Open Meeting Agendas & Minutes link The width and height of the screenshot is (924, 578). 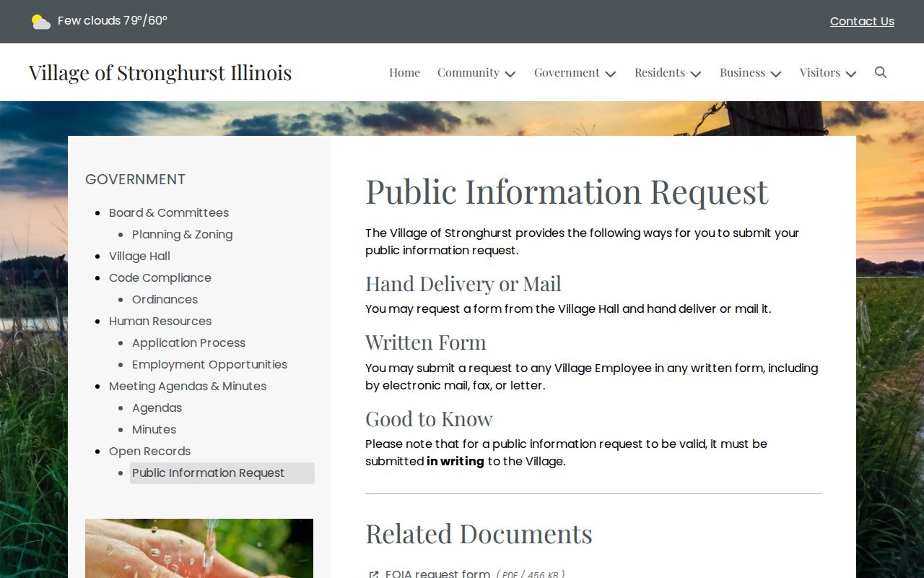tap(188, 386)
